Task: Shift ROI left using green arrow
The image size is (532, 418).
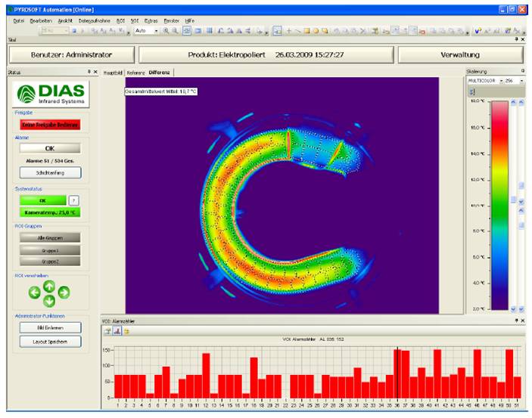Action: tap(35, 293)
